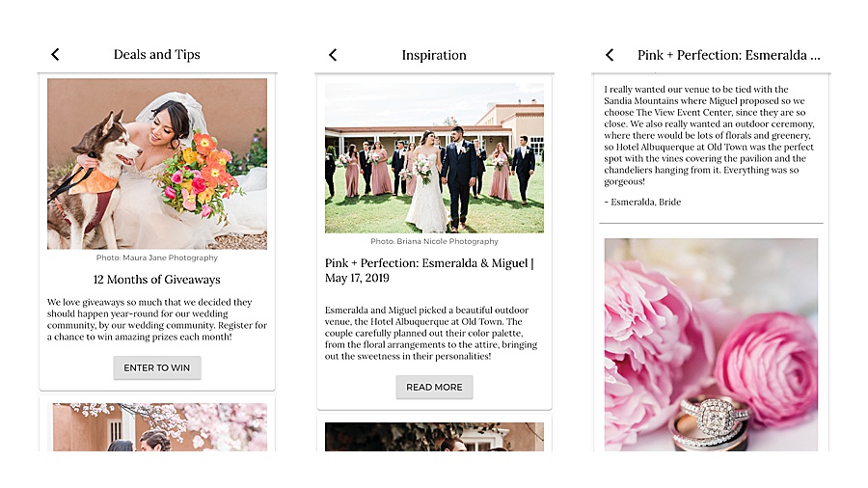Click the Esmeralda and Miguel summary paragraph
The width and height of the screenshot is (868, 488).
coord(431,333)
